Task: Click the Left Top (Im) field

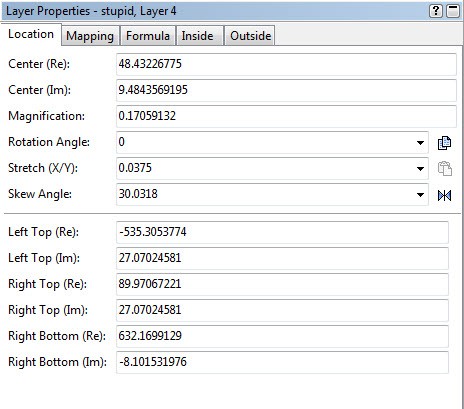Action: pyautogui.click(x=282, y=258)
